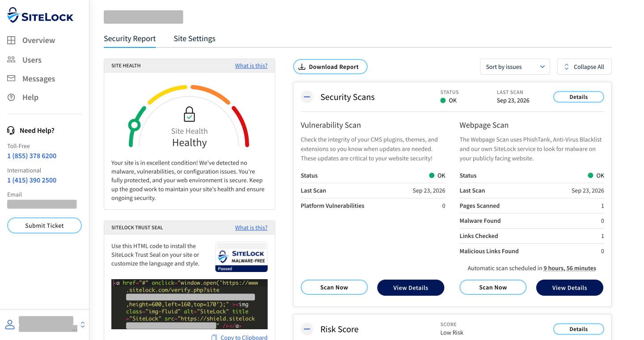Click View Details under Vulnerability Scan
This screenshot has width=644, height=340.
click(x=411, y=288)
